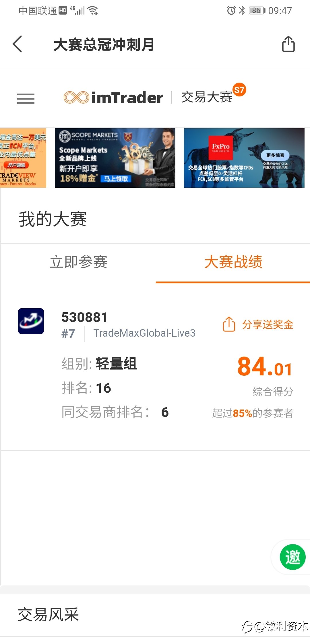The image size is (310, 644).
Task: Click 更多惊喜 button in FxPro ad
Action: tap(275, 155)
